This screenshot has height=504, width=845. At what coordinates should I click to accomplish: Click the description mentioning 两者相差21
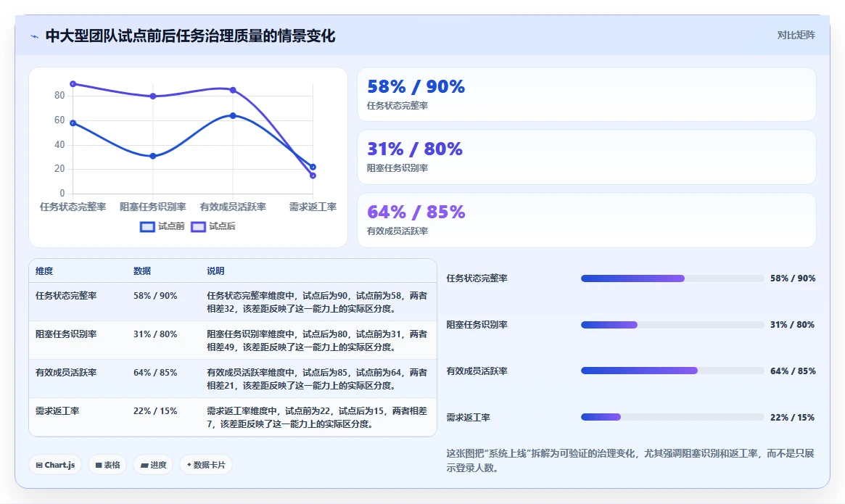tap(317, 379)
